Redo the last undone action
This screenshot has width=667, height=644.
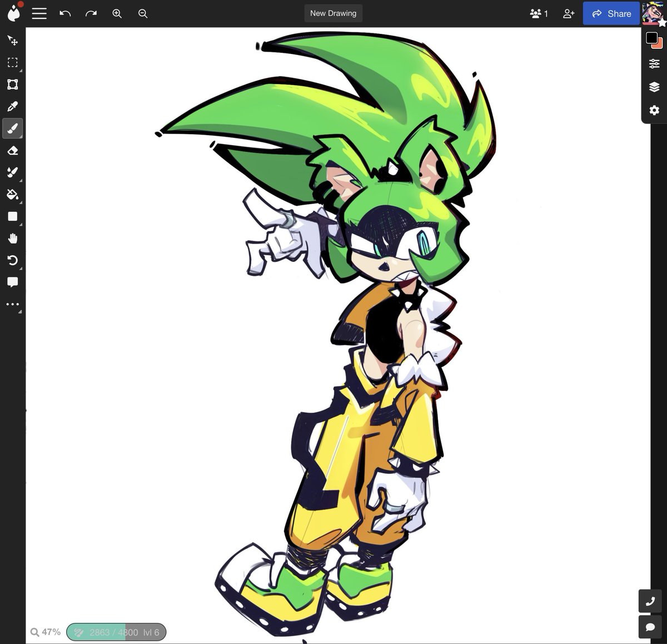tap(91, 13)
